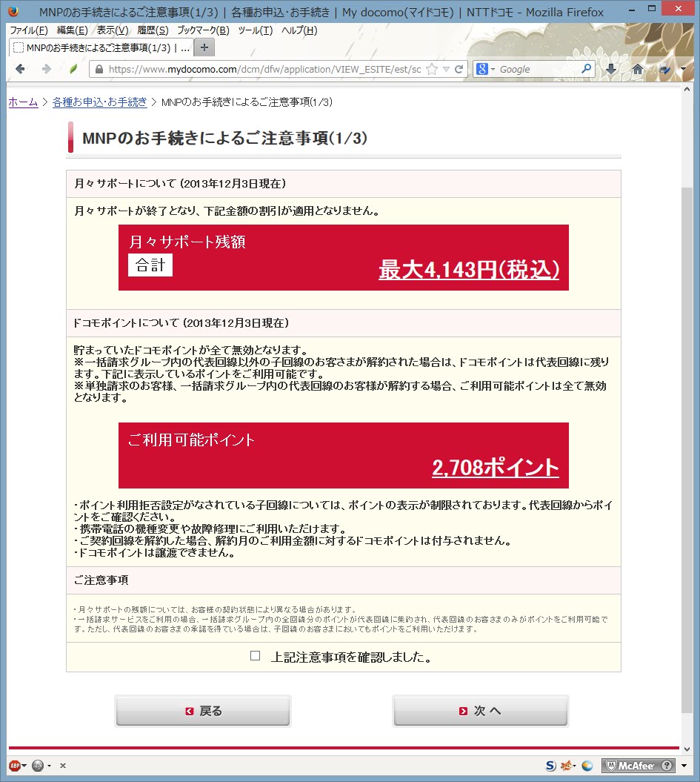Expand the toolbar overflow dropdown arrow
This screenshot has height=782, width=700.
point(683,70)
